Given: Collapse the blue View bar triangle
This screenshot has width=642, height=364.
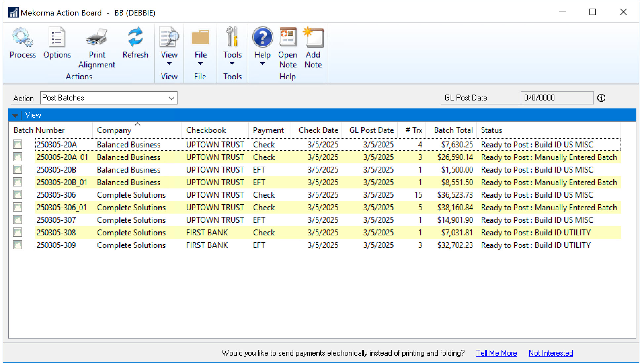Looking at the screenshot, I should click(15, 115).
